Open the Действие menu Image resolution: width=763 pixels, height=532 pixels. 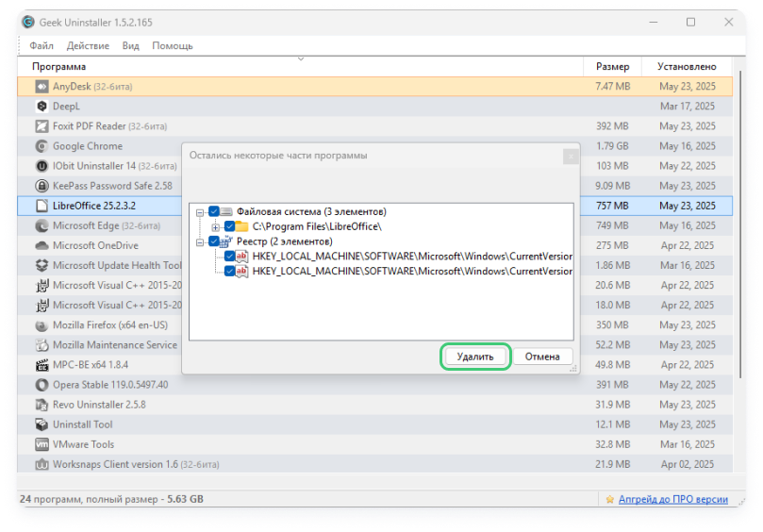pos(88,45)
